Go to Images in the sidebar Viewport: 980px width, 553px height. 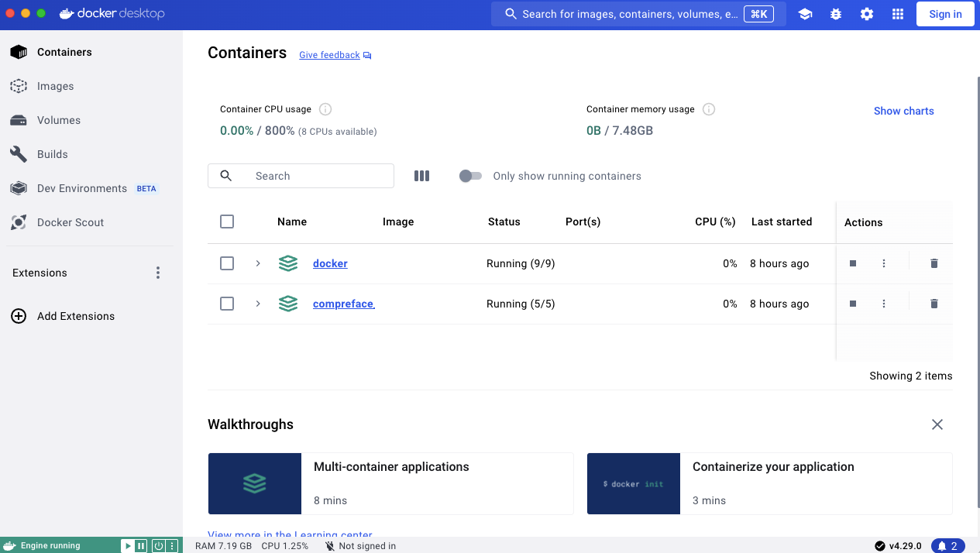pos(55,86)
